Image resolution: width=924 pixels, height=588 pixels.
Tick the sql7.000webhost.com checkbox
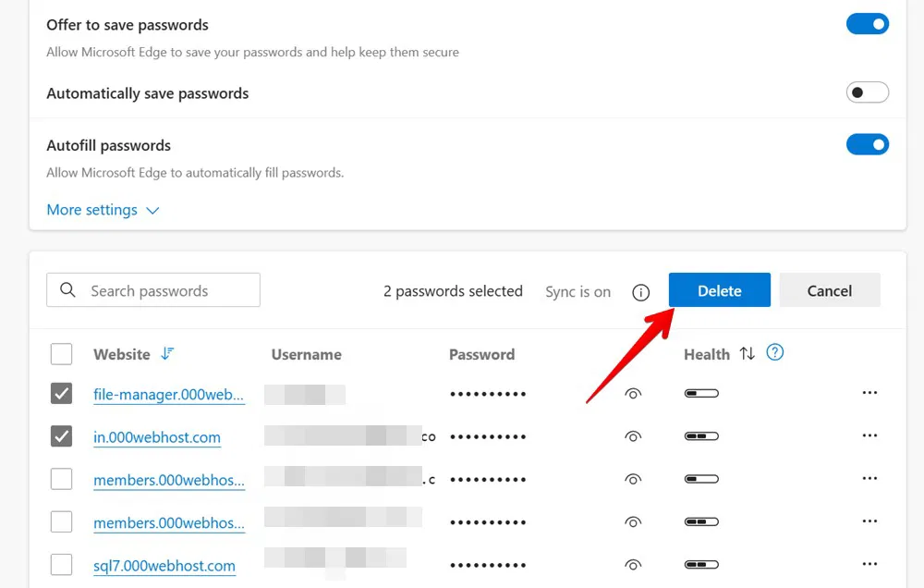click(61, 565)
